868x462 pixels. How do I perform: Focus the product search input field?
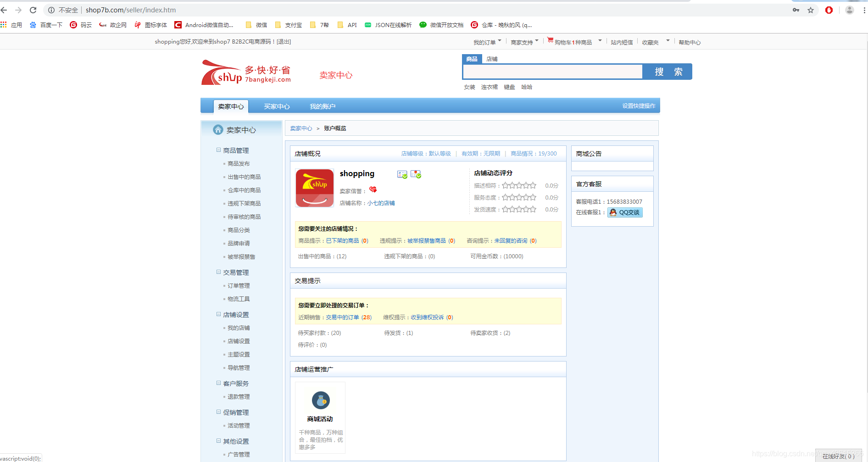pos(552,72)
